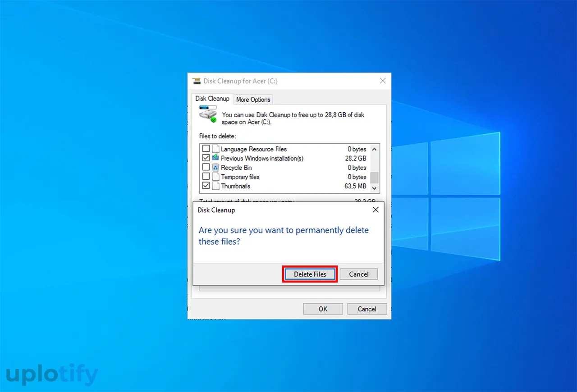Close the Disk Cleanup for Acer window
The height and width of the screenshot is (392, 577).
coord(383,81)
